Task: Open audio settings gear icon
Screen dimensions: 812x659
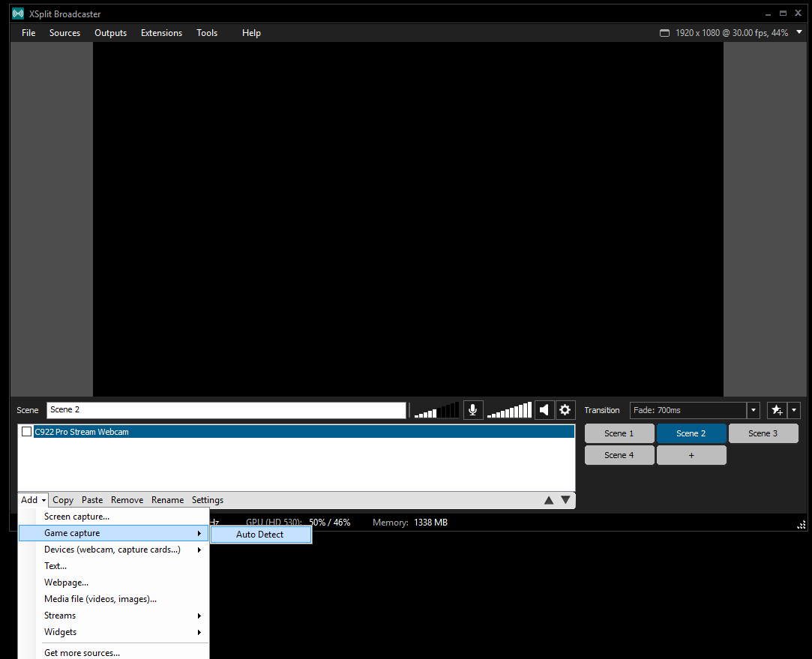Action: click(565, 410)
